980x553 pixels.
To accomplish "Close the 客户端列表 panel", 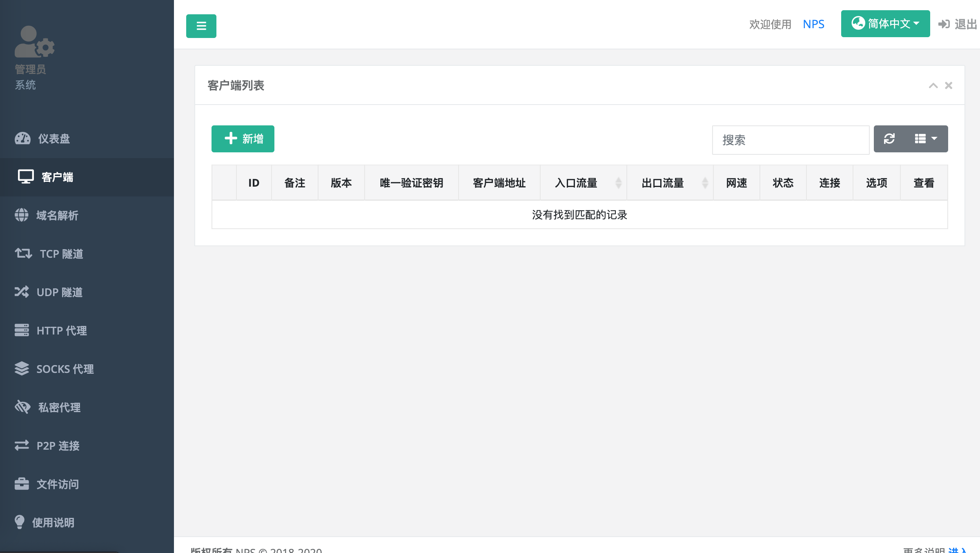I will coord(949,85).
